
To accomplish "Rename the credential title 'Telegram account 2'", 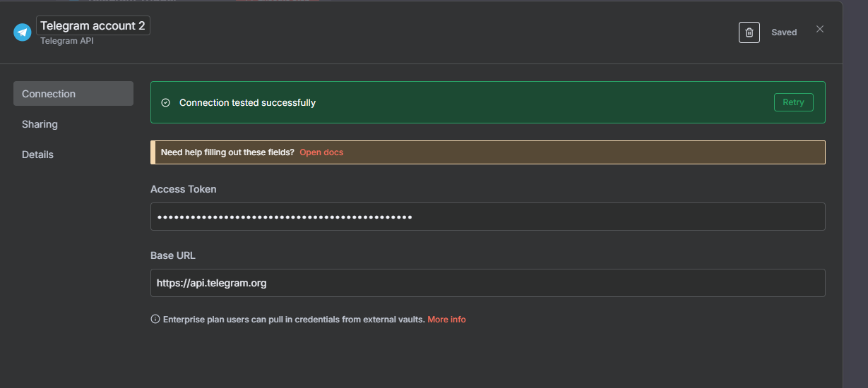I will pos(93,25).
